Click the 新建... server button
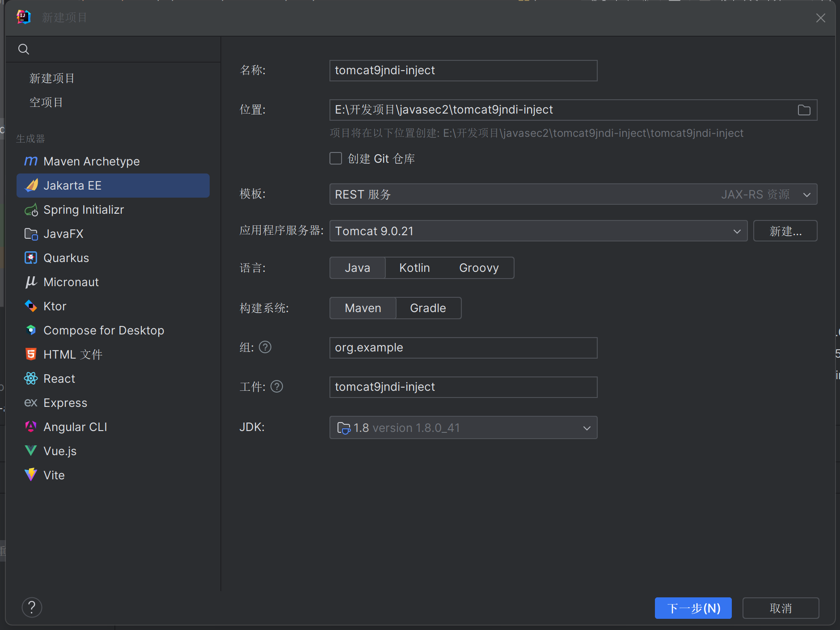The image size is (840, 630). pyautogui.click(x=785, y=231)
